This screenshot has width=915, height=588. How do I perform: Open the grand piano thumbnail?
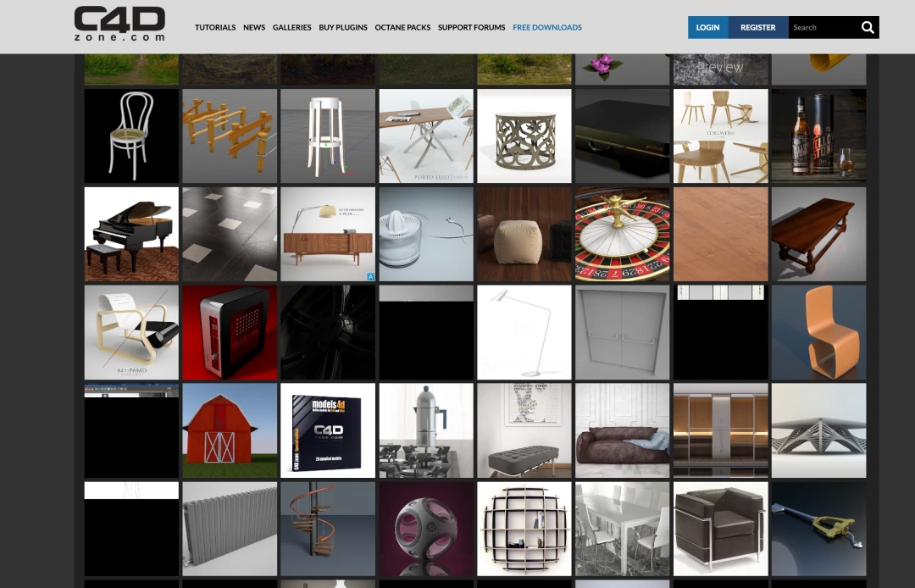click(x=132, y=235)
